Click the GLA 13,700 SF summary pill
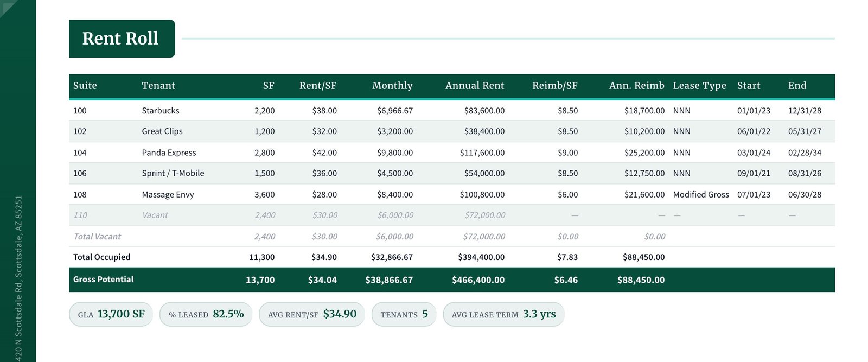The width and height of the screenshot is (868, 362). tap(111, 314)
